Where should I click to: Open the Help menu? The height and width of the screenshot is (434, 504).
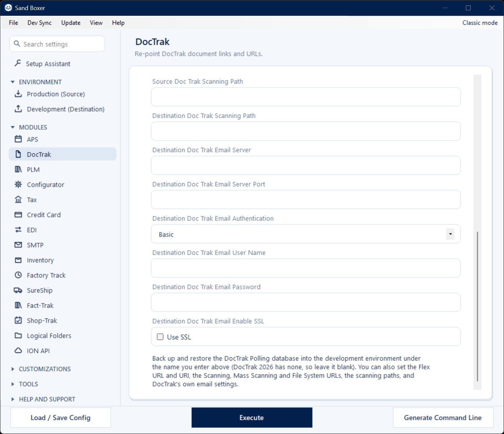(x=118, y=22)
